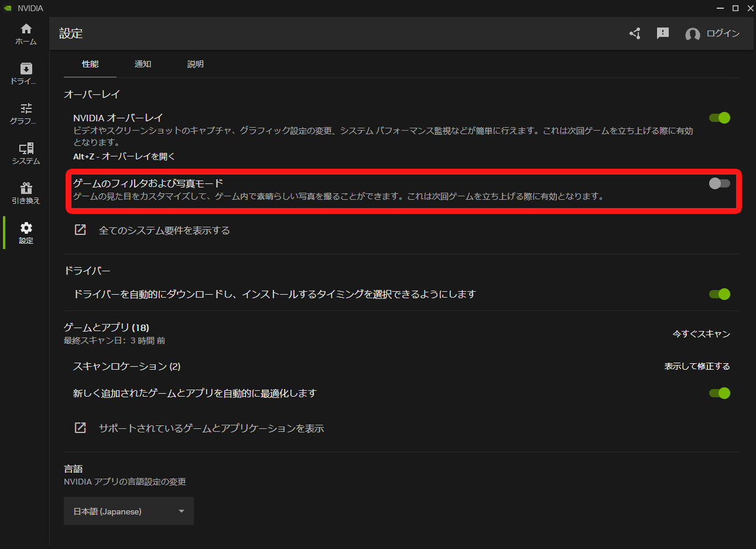
Task: Click the feedback exclamation icon
Action: click(x=663, y=33)
